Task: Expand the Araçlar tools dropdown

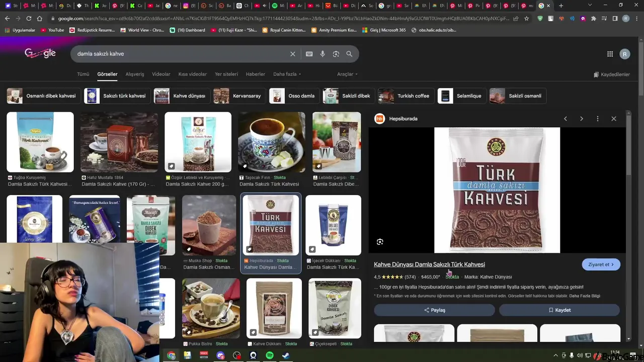Action: pos(347,74)
